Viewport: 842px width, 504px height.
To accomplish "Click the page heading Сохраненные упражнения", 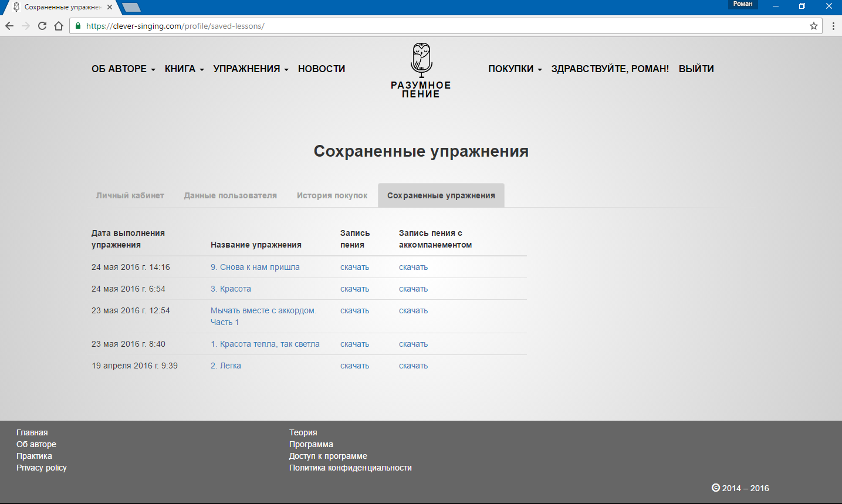I will click(421, 151).
